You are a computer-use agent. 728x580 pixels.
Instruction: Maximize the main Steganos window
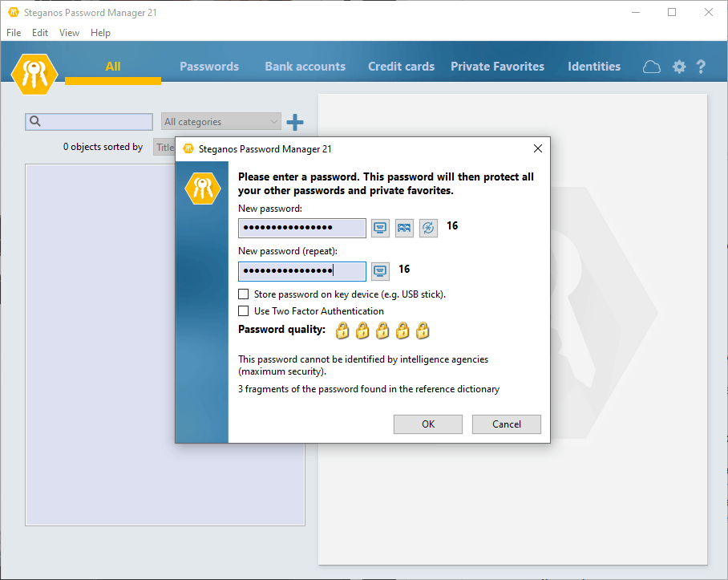(x=672, y=13)
